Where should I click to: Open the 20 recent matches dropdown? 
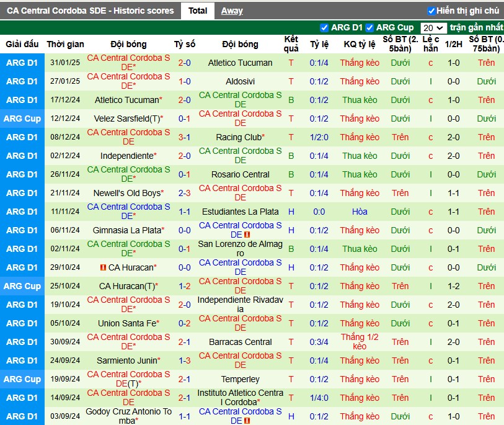point(433,28)
